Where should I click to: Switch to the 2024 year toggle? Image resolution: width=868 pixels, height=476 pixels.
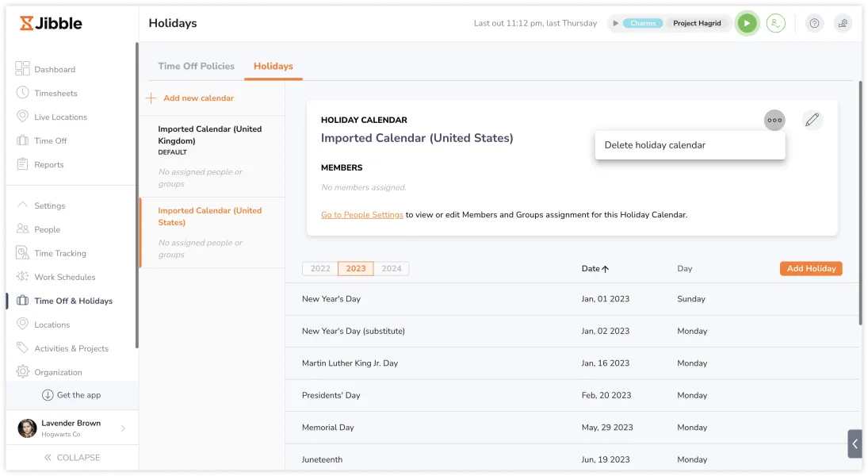[x=392, y=269]
